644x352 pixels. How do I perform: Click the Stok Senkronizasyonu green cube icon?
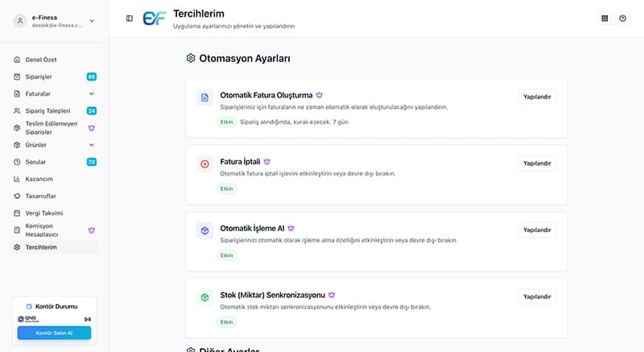[204, 297]
